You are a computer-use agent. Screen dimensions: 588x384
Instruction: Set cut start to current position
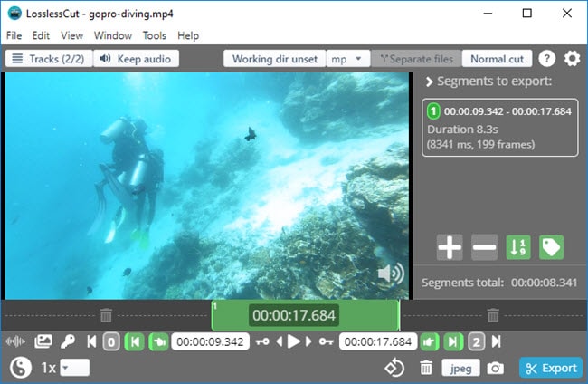pos(158,342)
